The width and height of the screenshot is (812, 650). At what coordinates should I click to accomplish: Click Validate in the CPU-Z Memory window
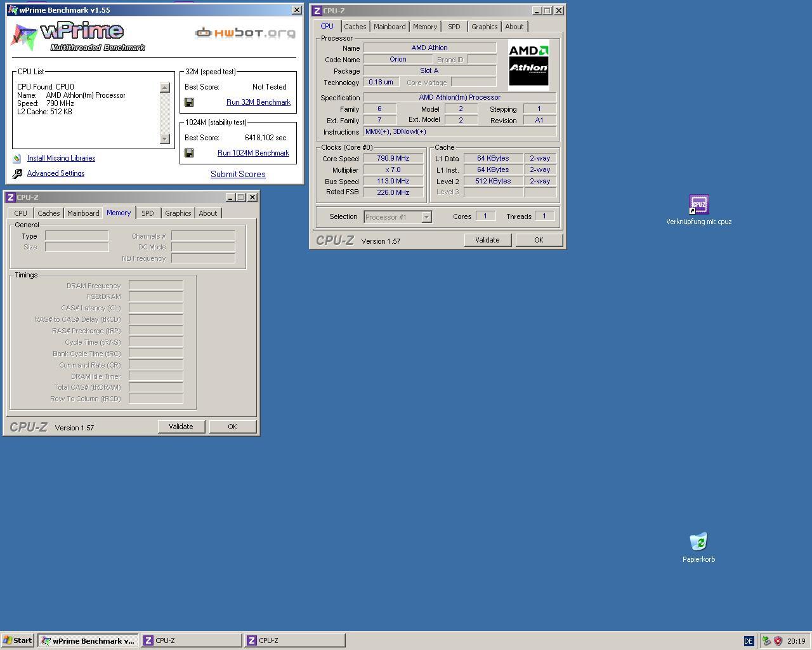point(181,427)
